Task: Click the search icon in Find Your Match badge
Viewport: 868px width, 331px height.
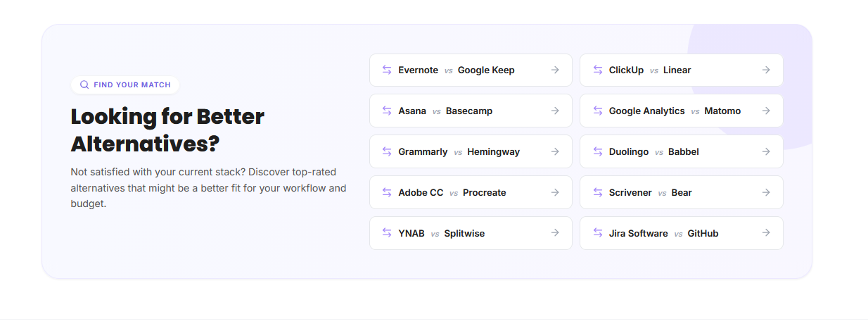Action: coord(84,85)
